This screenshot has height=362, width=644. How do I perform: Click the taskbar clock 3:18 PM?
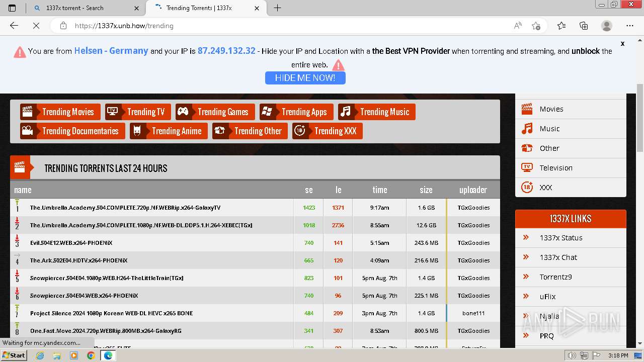point(617,355)
